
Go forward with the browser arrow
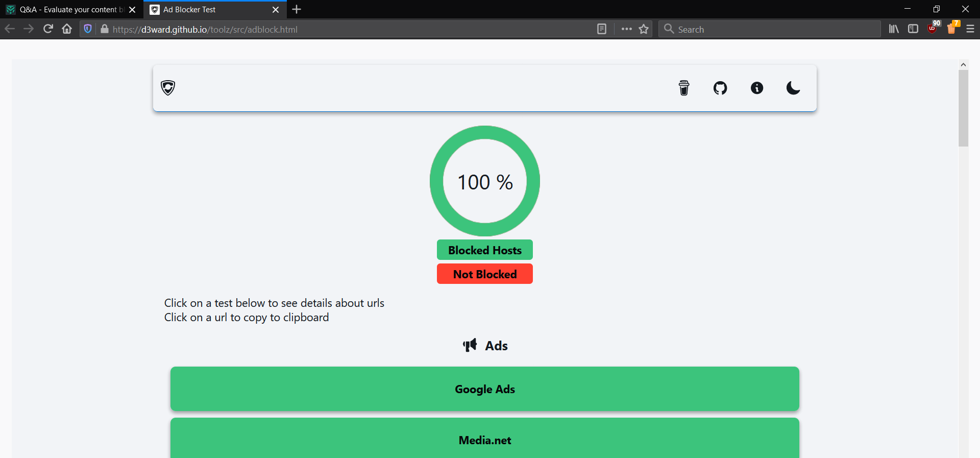coord(29,29)
